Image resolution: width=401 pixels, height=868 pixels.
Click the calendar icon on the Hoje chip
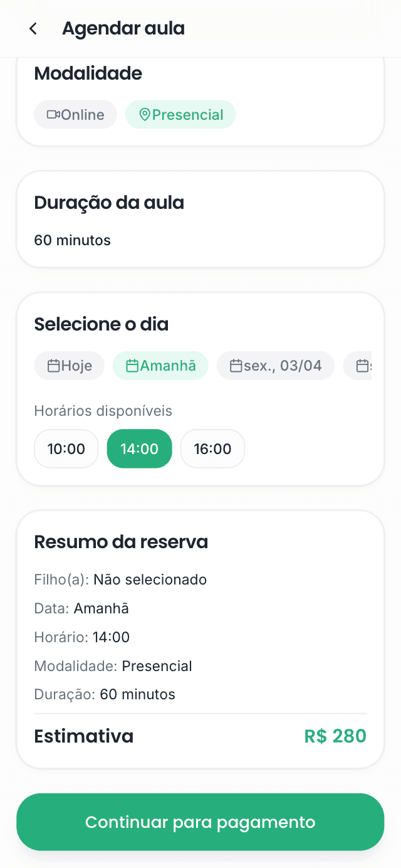pos(54,366)
